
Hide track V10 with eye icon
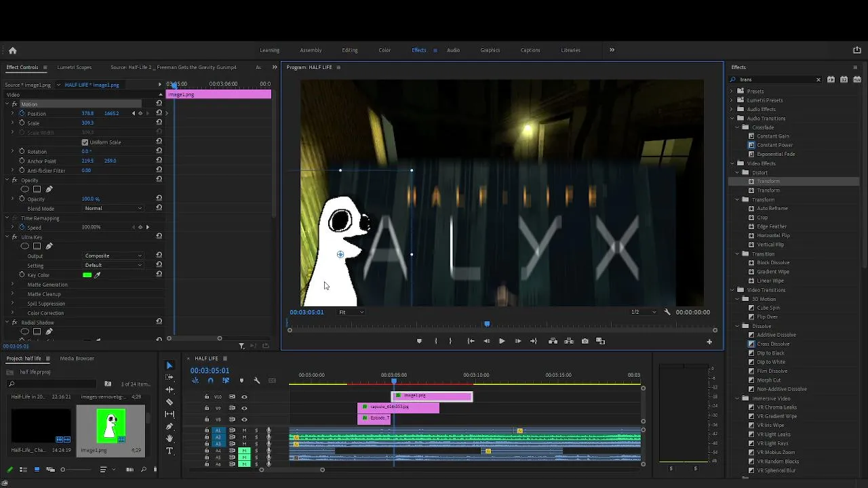click(244, 396)
